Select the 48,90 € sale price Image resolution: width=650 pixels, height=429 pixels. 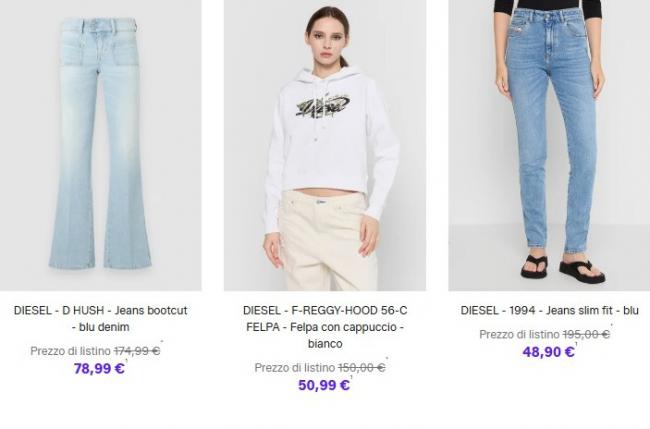point(548,352)
